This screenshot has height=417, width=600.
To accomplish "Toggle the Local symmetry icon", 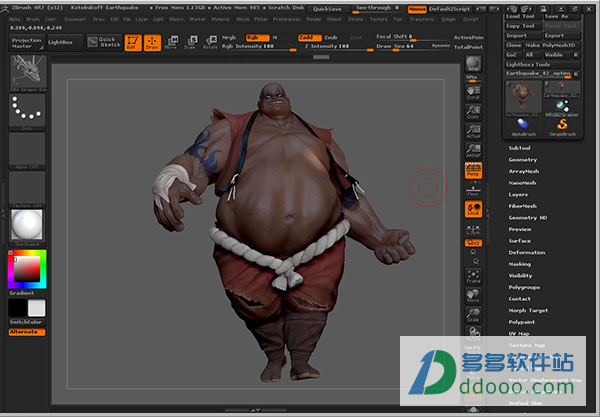I will pyautogui.click(x=473, y=209).
